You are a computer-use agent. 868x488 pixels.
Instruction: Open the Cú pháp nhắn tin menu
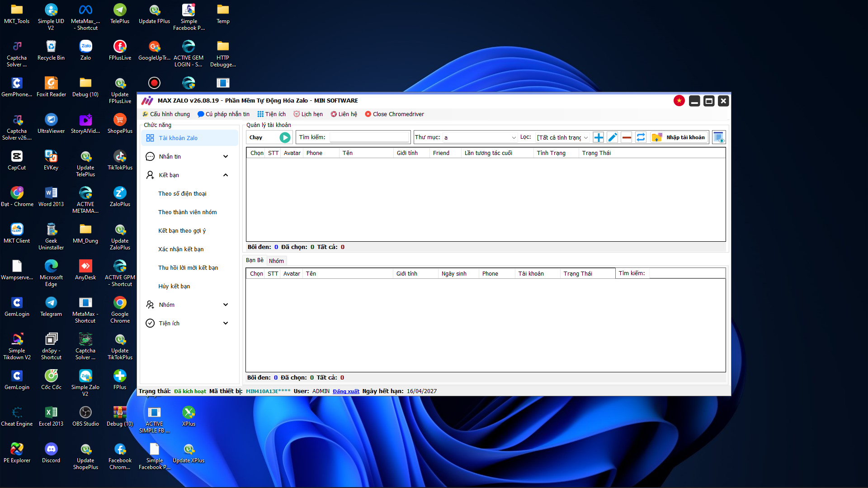223,114
